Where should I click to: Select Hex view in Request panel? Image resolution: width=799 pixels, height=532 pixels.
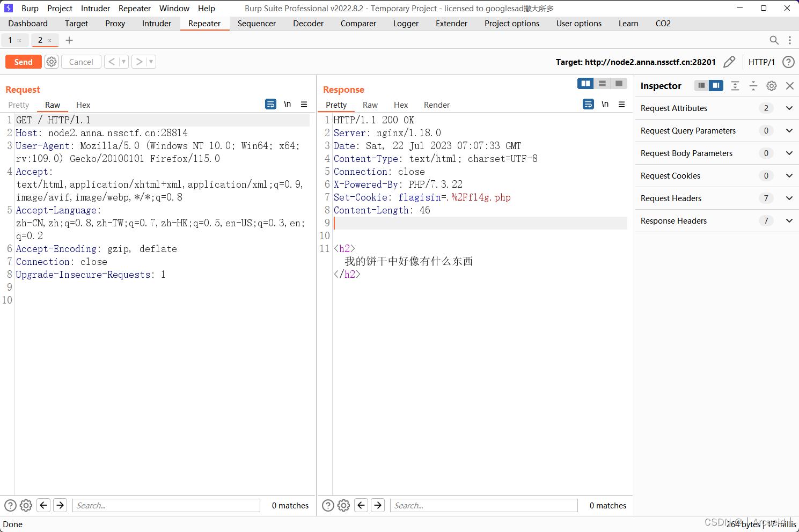tap(83, 105)
